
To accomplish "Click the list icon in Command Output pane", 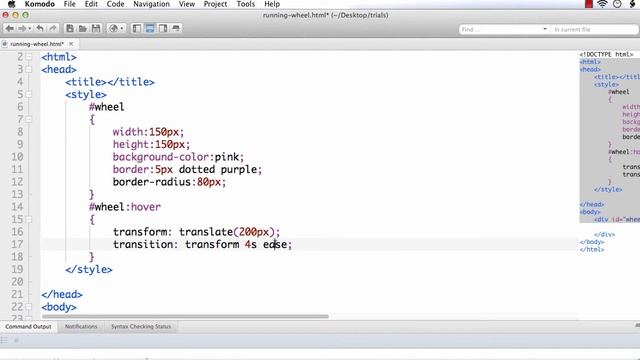I will 4,340.
